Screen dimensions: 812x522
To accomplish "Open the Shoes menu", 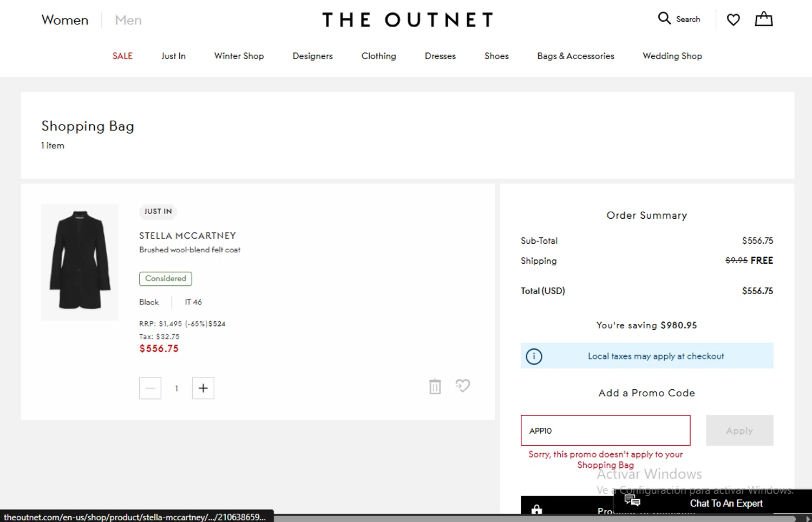I will click(x=496, y=56).
